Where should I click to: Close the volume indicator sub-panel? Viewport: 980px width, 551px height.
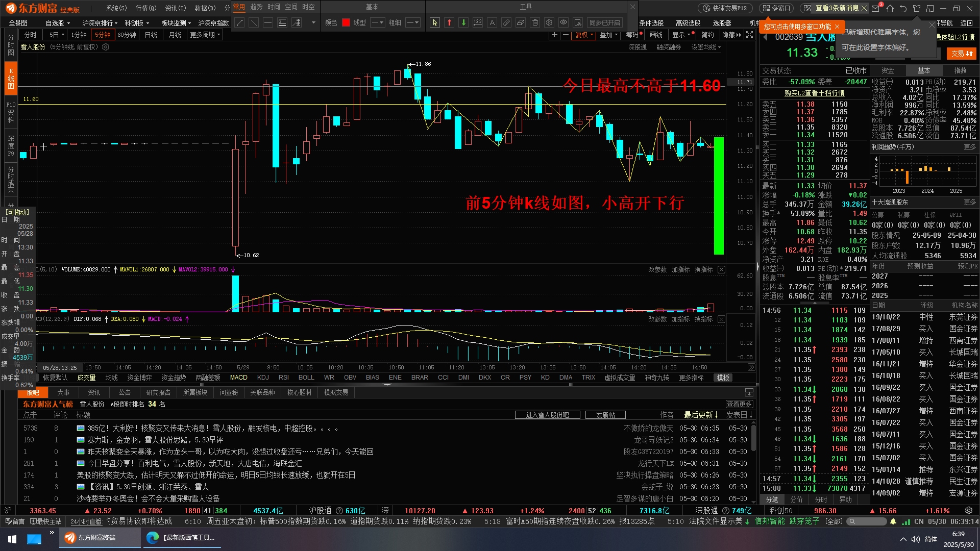(x=721, y=269)
